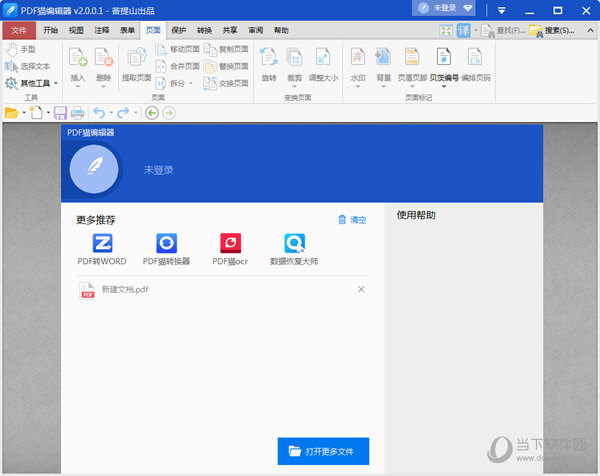Viewport: 600px width, 476px height.
Task: Expand the Undo history dropdown
Action: tap(111, 113)
